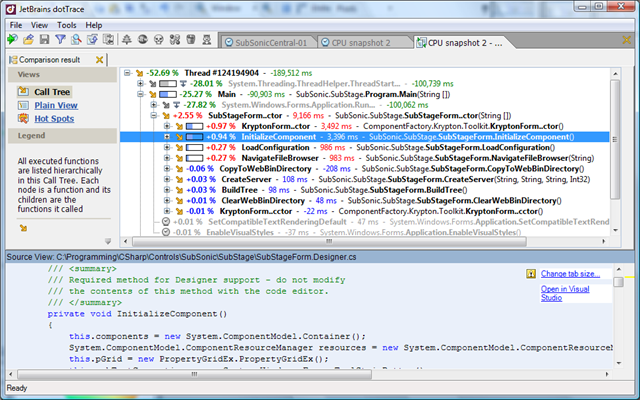Click the Open snapshot folder icon in toolbar
640x400 pixels.
[x=28, y=40]
